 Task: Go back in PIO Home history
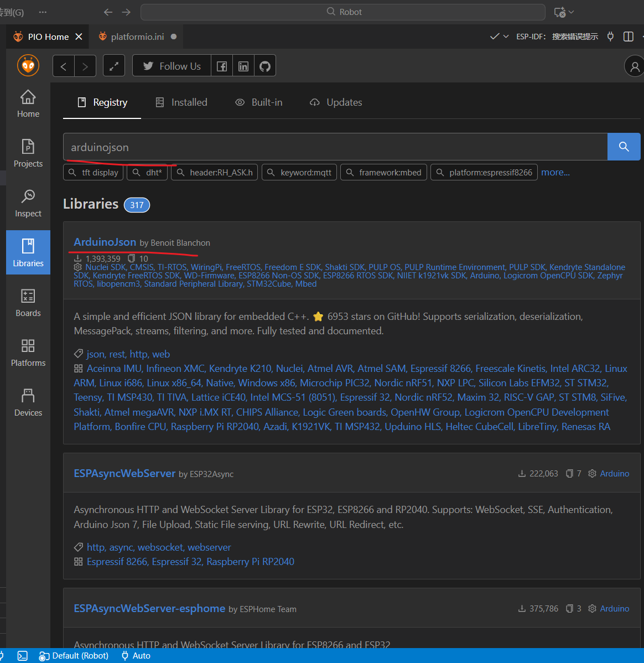click(64, 66)
